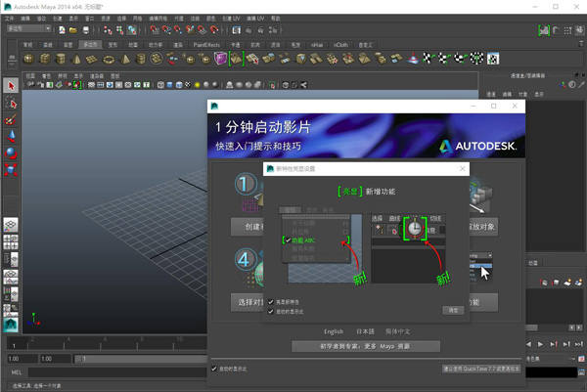This screenshot has width=587, height=392.
Task: Select English language link
Action: tap(334, 331)
